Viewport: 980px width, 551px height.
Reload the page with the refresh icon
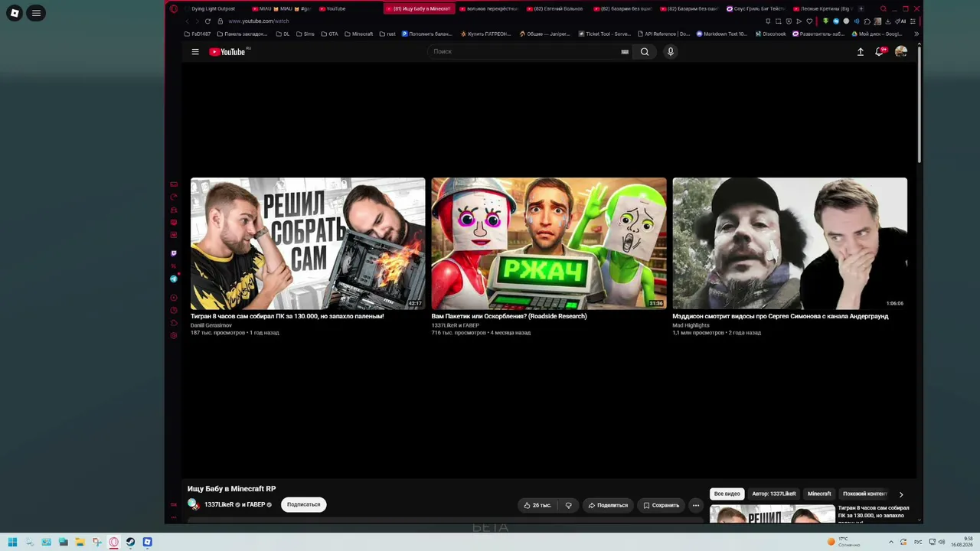207,21
